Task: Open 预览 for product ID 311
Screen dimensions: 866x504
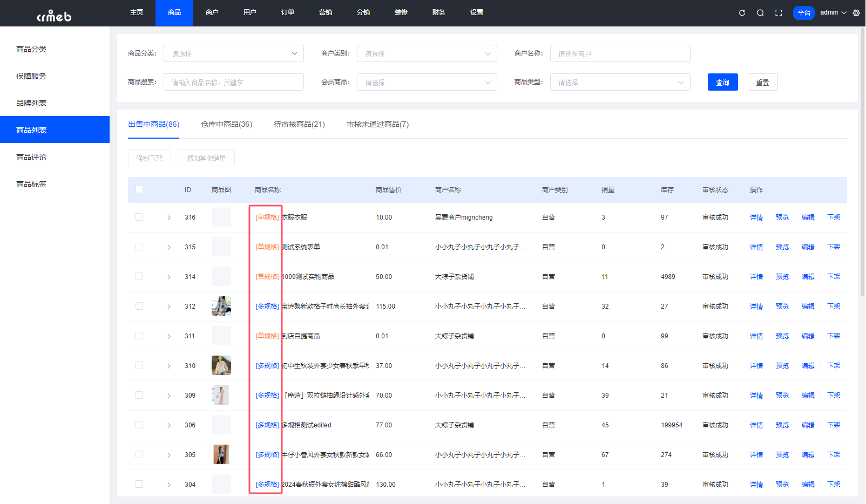Action: pos(782,336)
